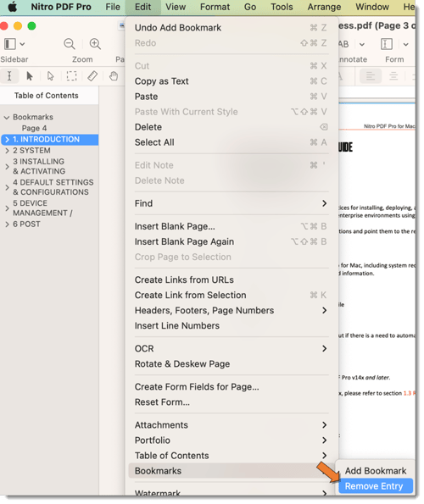Open the File menu

[x=113, y=7]
